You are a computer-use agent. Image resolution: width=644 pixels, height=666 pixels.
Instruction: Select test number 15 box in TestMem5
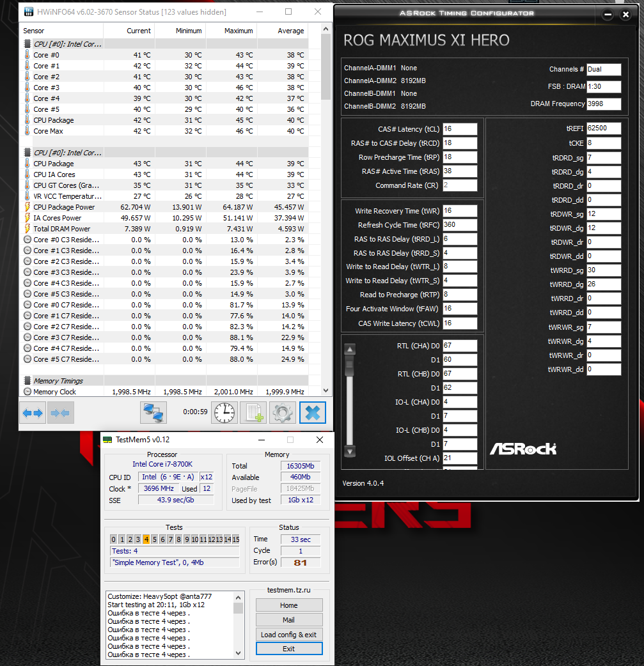[x=236, y=539]
